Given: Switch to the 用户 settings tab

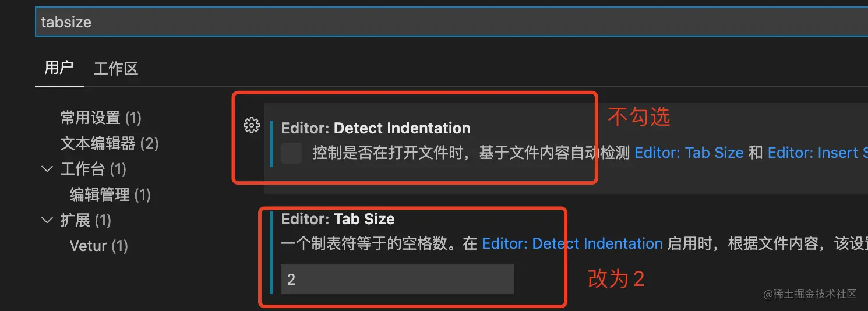Looking at the screenshot, I should [x=59, y=68].
